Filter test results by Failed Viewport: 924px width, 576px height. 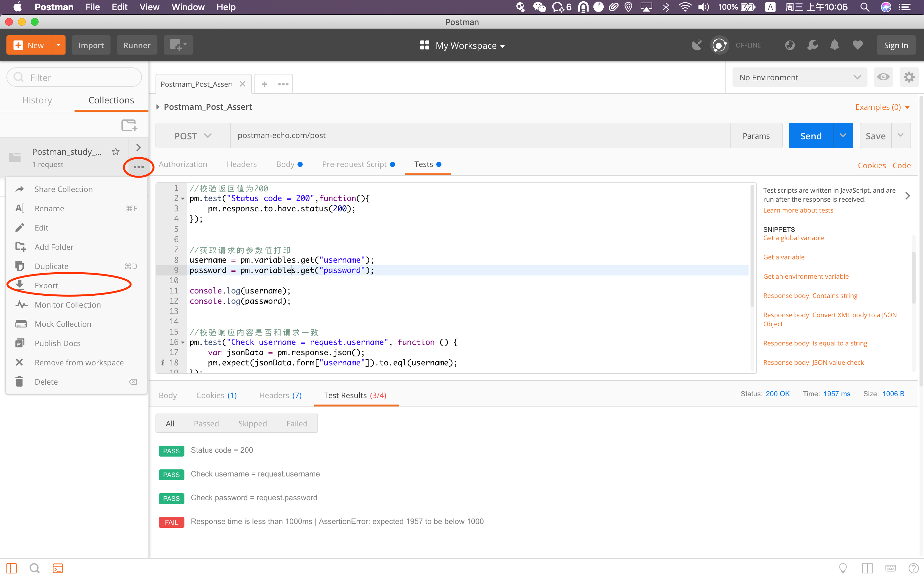tap(297, 423)
